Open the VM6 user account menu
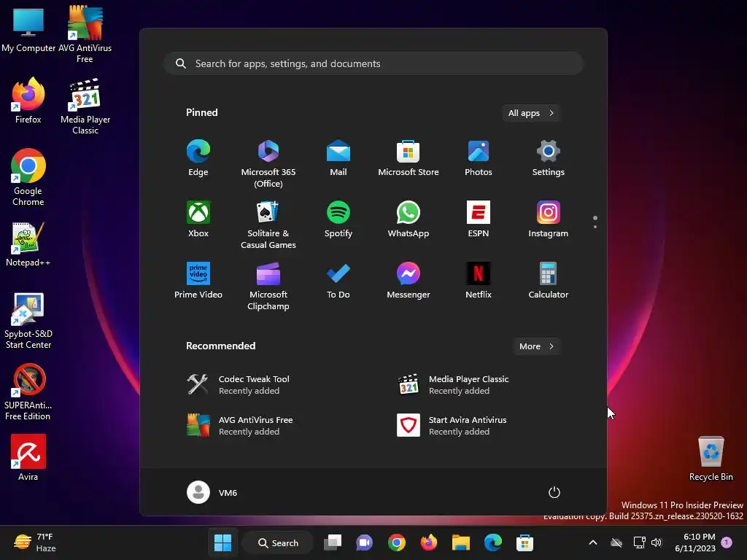This screenshot has height=560, width=747. 212,492
